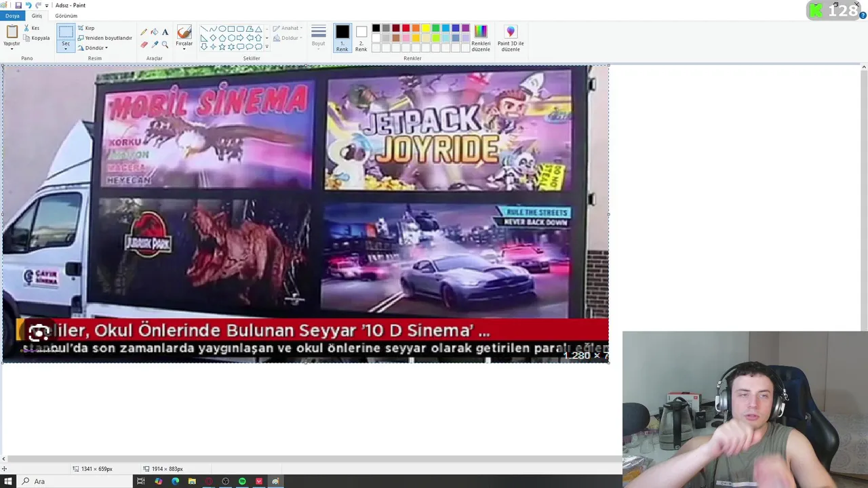The image size is (868, 488).
Task: Click the Ara taskbar search box
Action: (75, 481)
